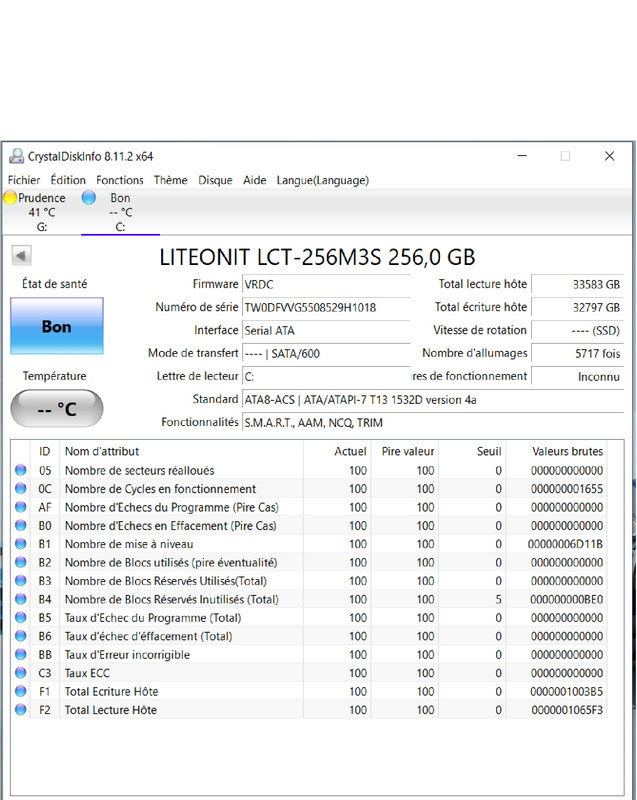Select row Nombre de Cycles en fonctionnement
The width and height of the screenshot is (637, 800).
(x=309, y=488)
